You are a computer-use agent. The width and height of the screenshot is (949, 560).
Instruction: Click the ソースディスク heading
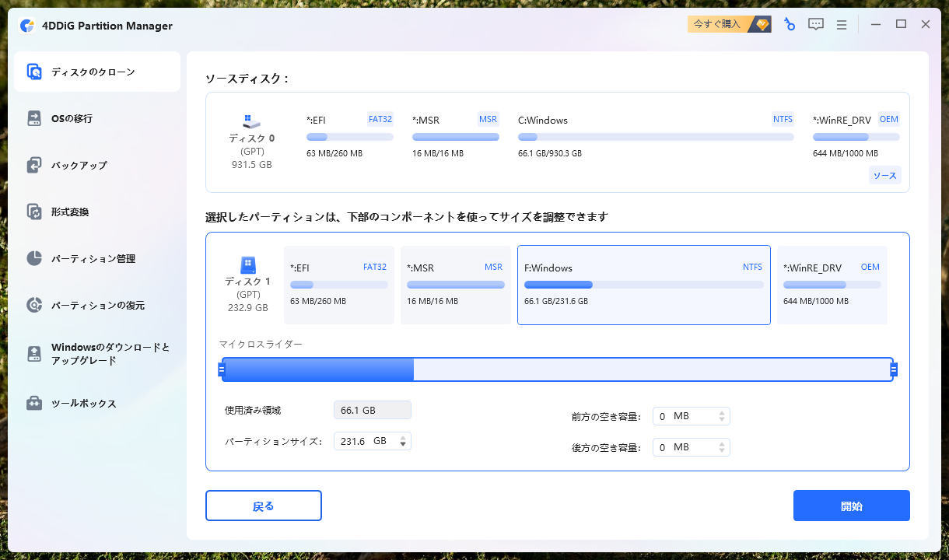click(247, 79)
